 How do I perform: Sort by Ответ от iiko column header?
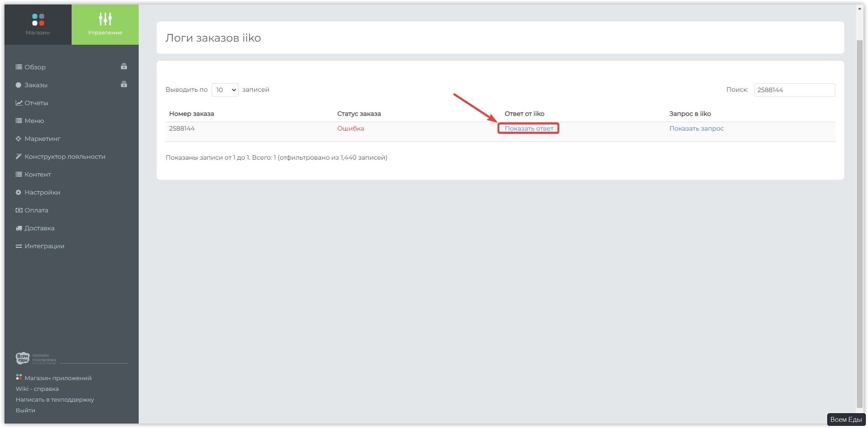point(524,114)
